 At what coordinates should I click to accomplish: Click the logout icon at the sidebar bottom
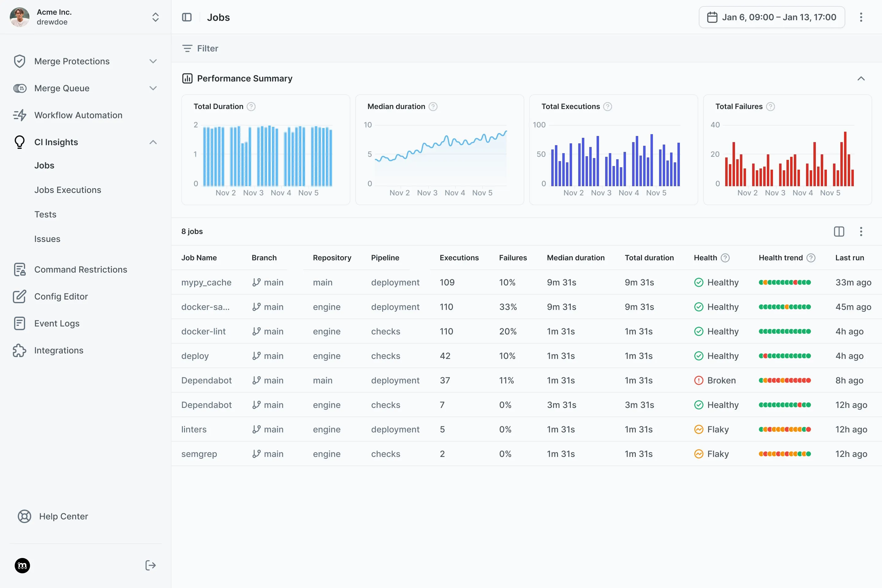150,565
